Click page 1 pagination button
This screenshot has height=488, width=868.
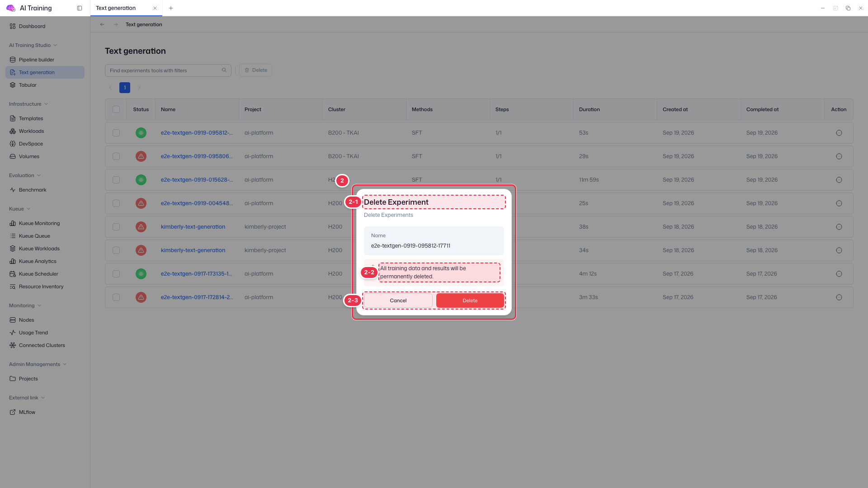pos(125,88)
